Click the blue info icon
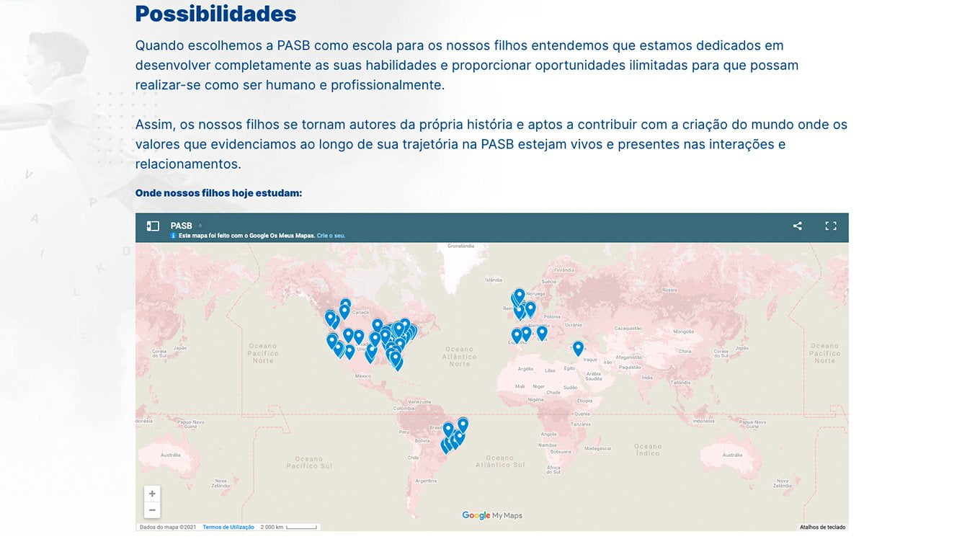Image resolution: width=980 pixels, height=552 pixels. click(174, 236)
